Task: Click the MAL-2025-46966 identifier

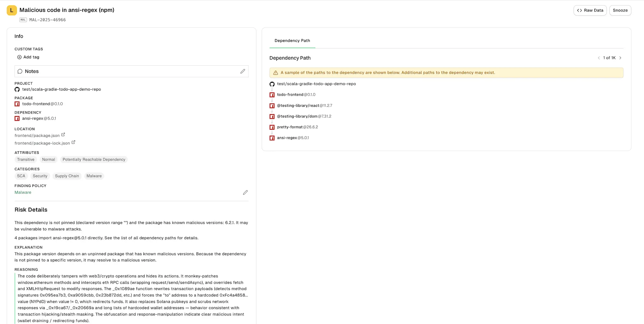Action: coord(47,20)
